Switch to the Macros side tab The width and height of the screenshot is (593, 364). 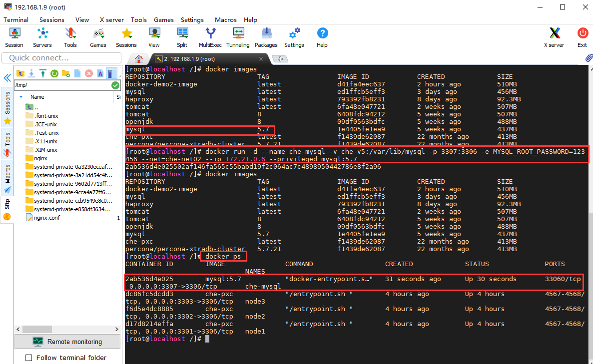point(7,178)
